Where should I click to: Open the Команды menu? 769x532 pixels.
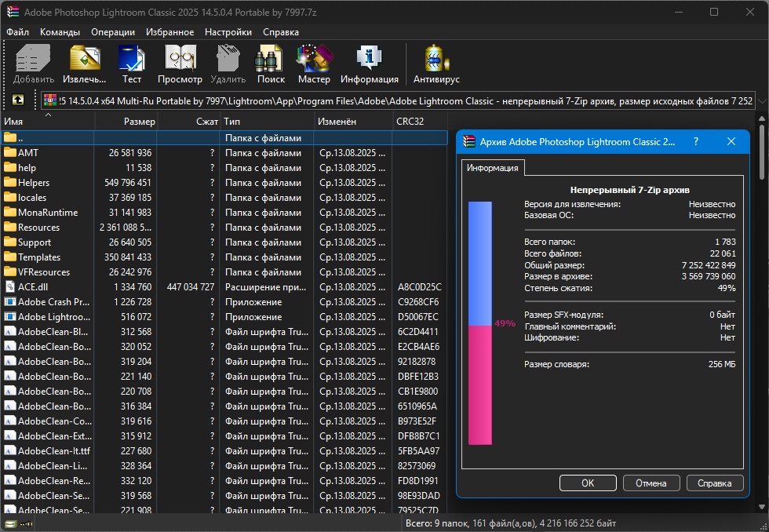pyautogui.click(x=60, y=32)
